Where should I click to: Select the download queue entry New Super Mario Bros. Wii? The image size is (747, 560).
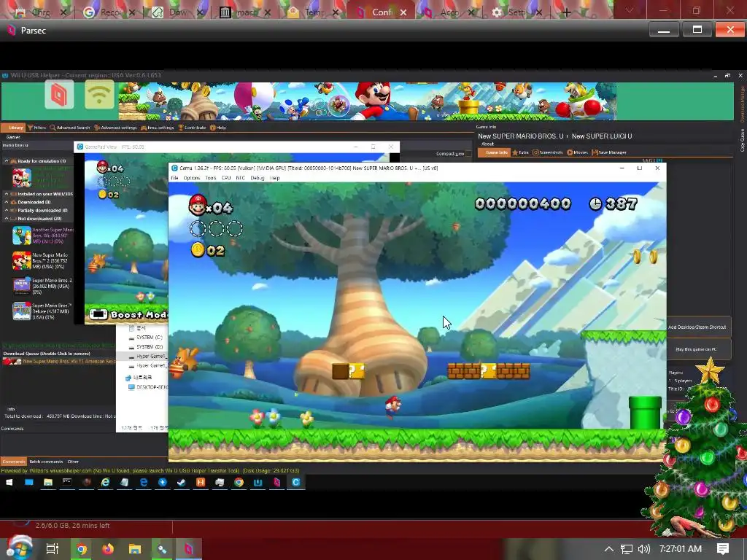tap(59, 362)
